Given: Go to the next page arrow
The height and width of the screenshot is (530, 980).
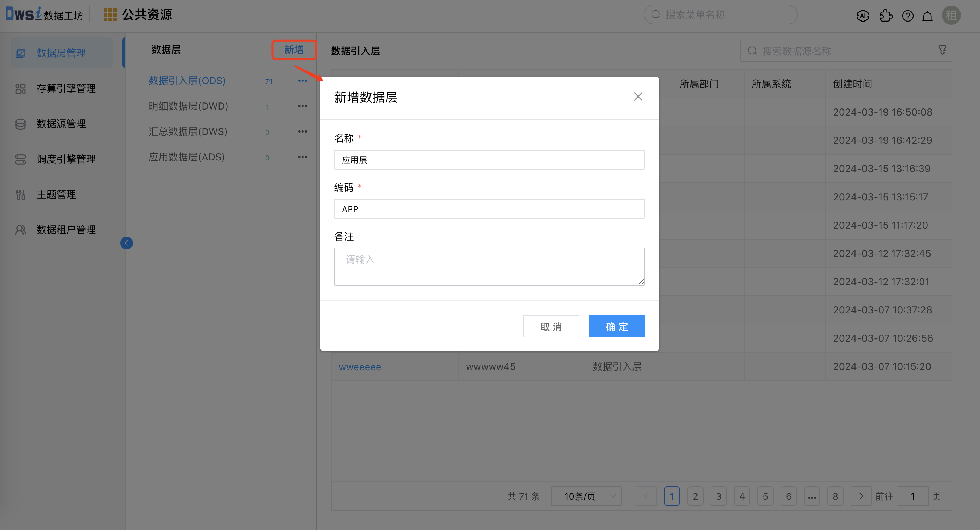Looking at the screenshot, I should tap(861, 496).
